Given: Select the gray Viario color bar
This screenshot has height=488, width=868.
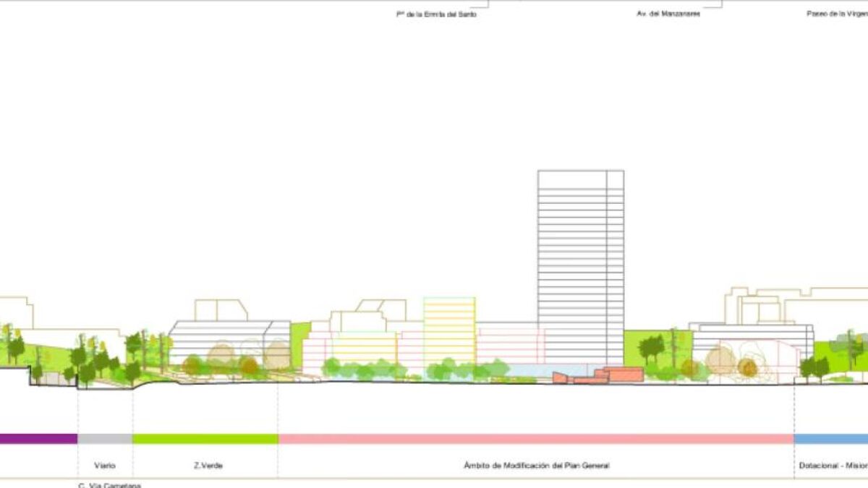Looking at the screenshot, I should pyautogui.click(x=105, y=439).
